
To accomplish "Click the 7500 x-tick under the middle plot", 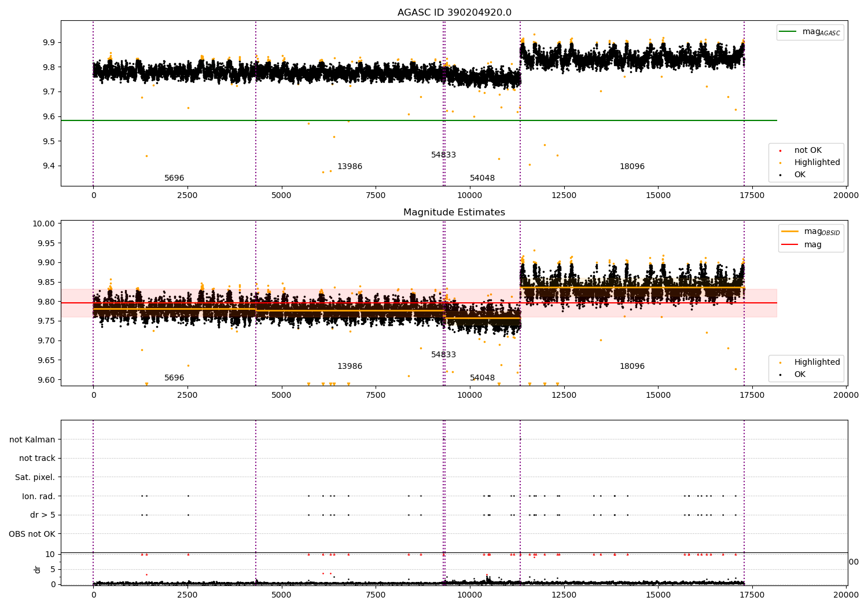I will [x=376, y=395].
